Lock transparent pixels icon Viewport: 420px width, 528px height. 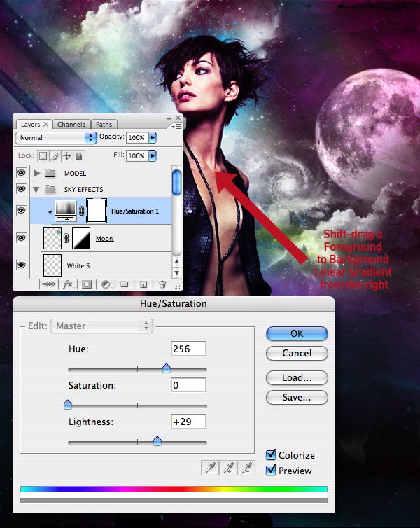[x=43, y=155]
